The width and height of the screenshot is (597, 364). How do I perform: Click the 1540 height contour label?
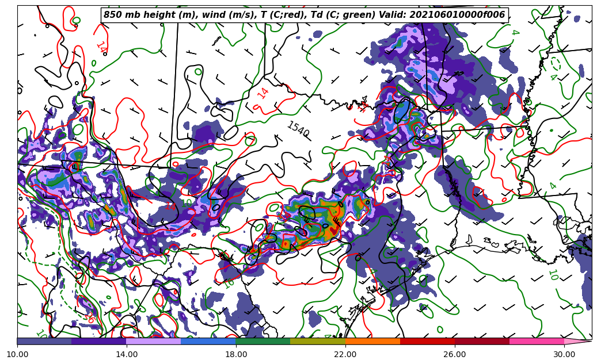(x=298, y=129)
